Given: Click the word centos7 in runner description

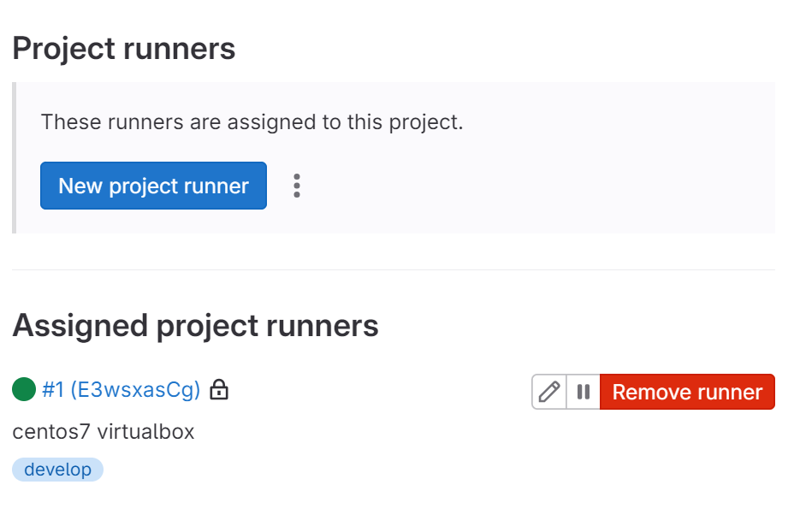Looking at the screenshot, I should (x=51, y=432).
